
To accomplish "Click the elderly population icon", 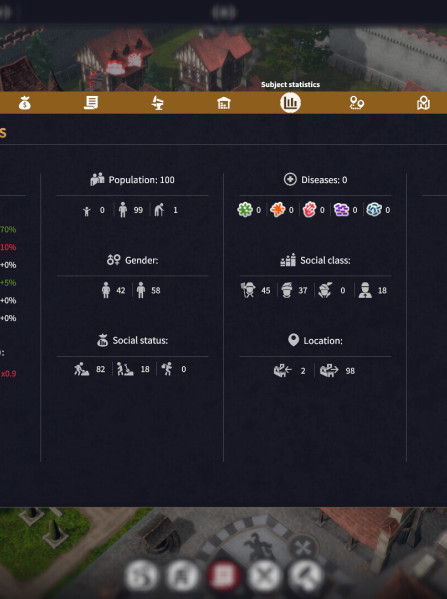I will (x=159, y=210).
